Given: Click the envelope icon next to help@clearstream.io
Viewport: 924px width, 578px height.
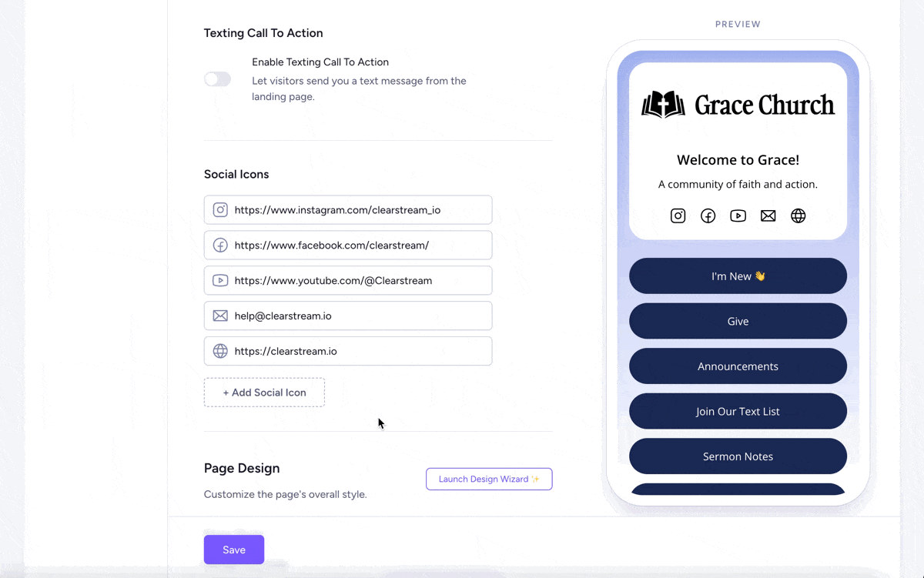Looking at the screenshot, I should [220, 316].
